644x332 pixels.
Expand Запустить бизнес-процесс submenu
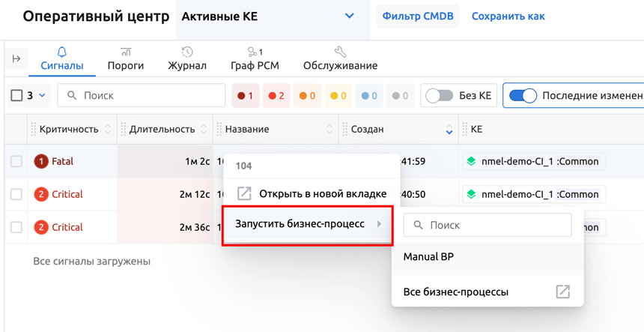(x=309, y=224)
